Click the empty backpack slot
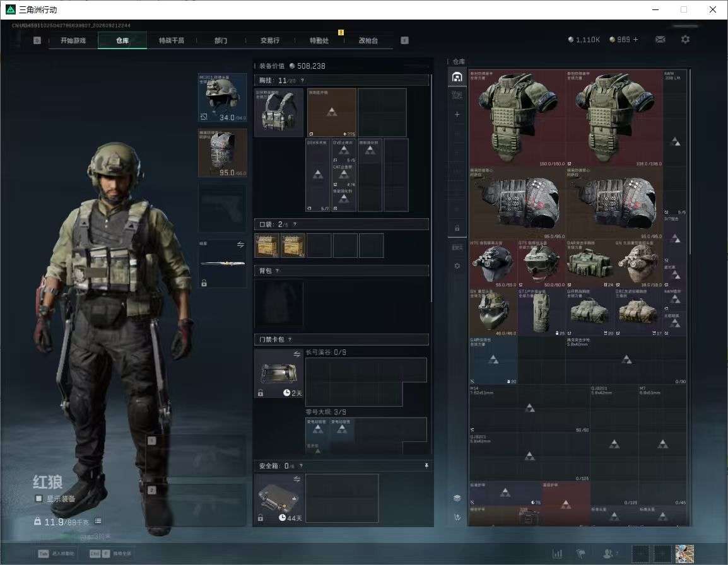The height and width of the screenshot is (565, 728). click(279, 303)
